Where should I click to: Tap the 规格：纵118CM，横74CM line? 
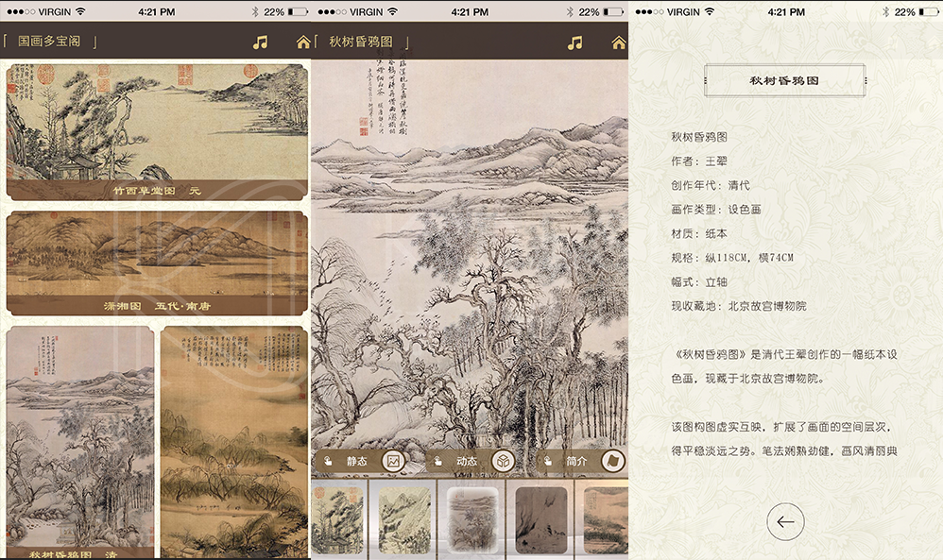click(732, 258)
